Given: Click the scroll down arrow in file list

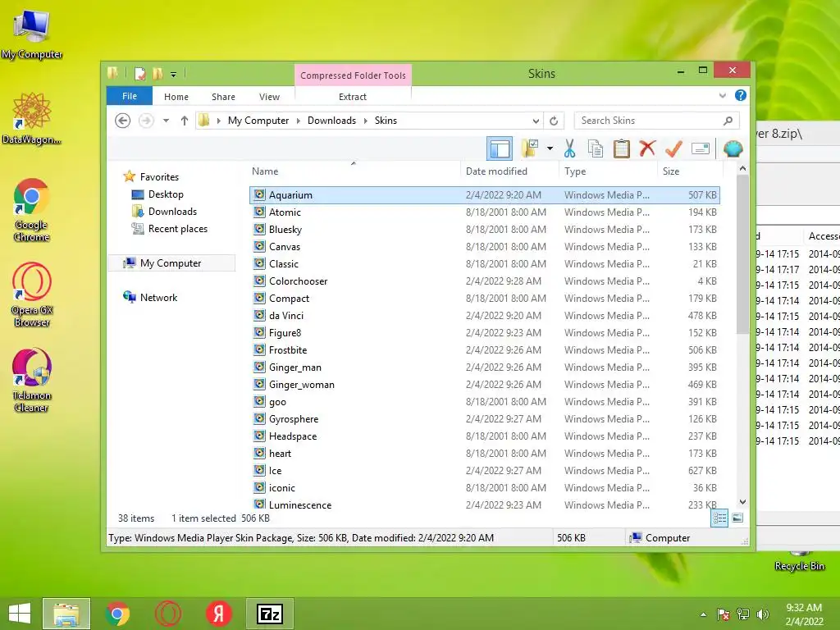Looking at the screenshot, I should (742, 502).
